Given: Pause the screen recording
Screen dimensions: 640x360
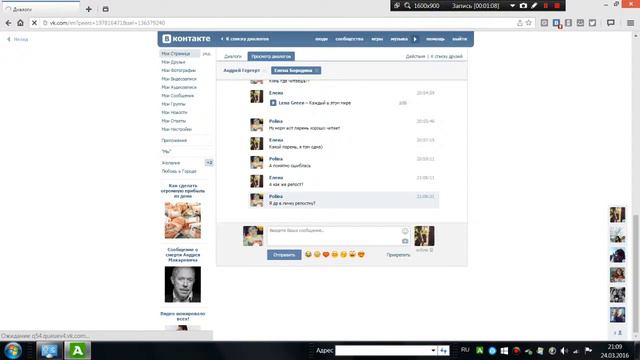Looking at the screenshot, I should [x=546, y=6].
